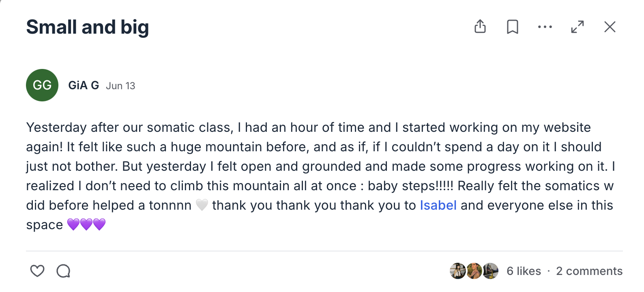The width and height of the screenshot is (644, 292).
Task: Click the white heart emoji after tonnnn
Action: (x=202, y=205)
